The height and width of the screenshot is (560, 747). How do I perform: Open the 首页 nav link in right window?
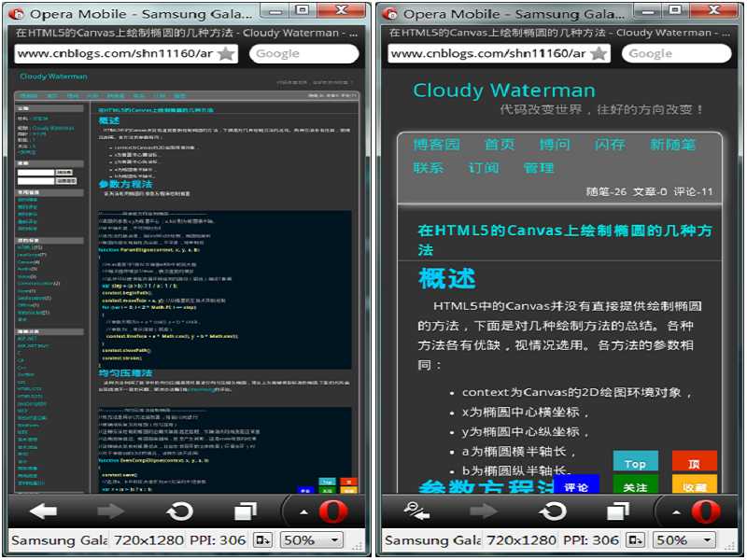pyautogui.click(x=500, y=145)
